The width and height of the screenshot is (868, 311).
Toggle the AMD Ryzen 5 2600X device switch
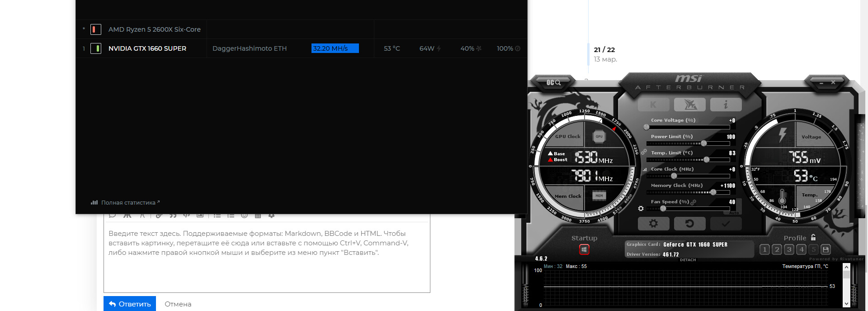pos(96,29)
